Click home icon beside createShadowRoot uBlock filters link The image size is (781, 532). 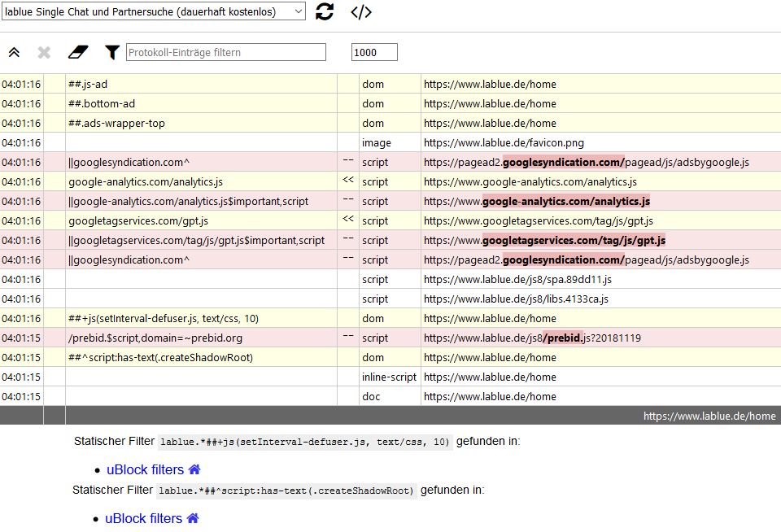pos(193,518)
